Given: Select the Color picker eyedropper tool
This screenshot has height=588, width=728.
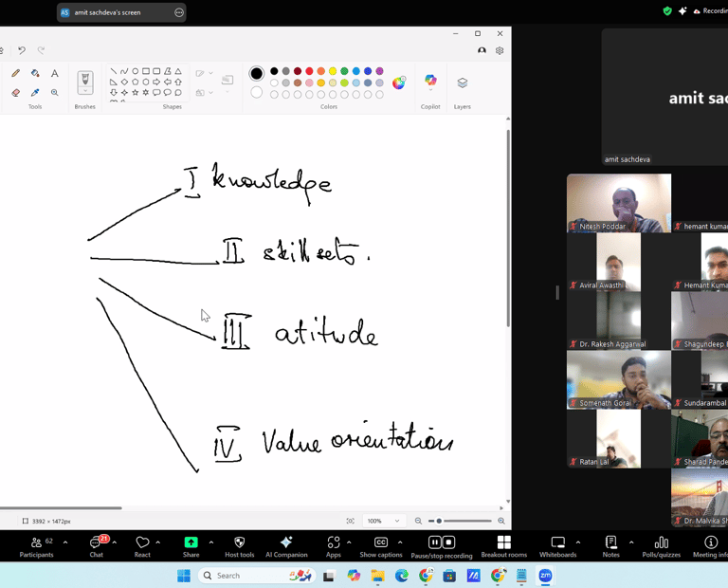Looking at the screenshot, I should (35, 92).
